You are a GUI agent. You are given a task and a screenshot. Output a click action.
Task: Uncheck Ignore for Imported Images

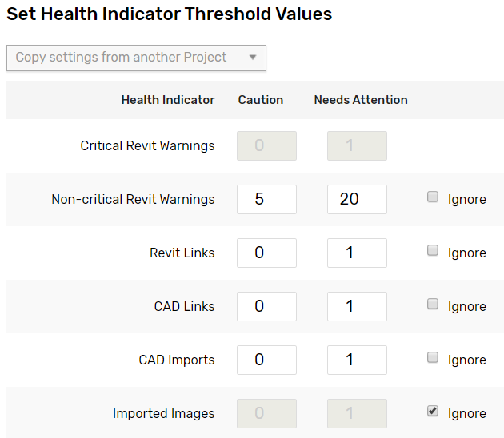433,412
